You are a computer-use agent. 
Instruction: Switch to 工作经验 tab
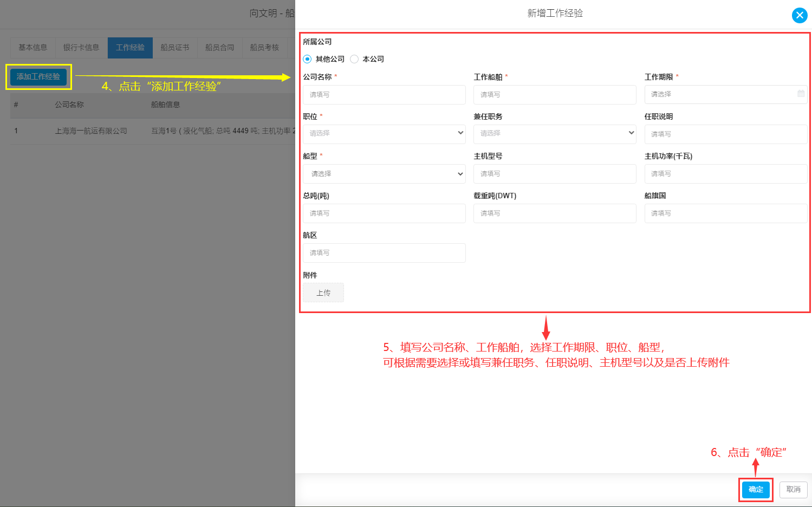(x=130, y=48)
